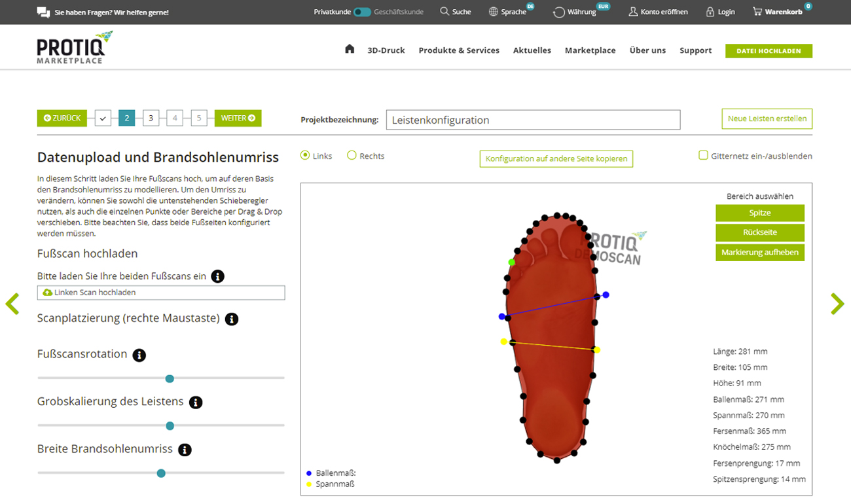Viewport: 851px width, 504px height.
Task: Open the 3D-Druck menu item
Action: coord(386,50)
